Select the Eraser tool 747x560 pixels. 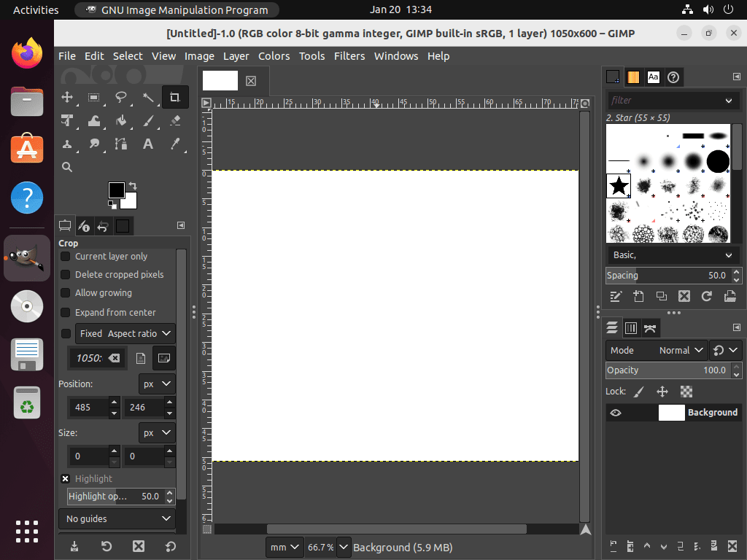click(175, 120)
